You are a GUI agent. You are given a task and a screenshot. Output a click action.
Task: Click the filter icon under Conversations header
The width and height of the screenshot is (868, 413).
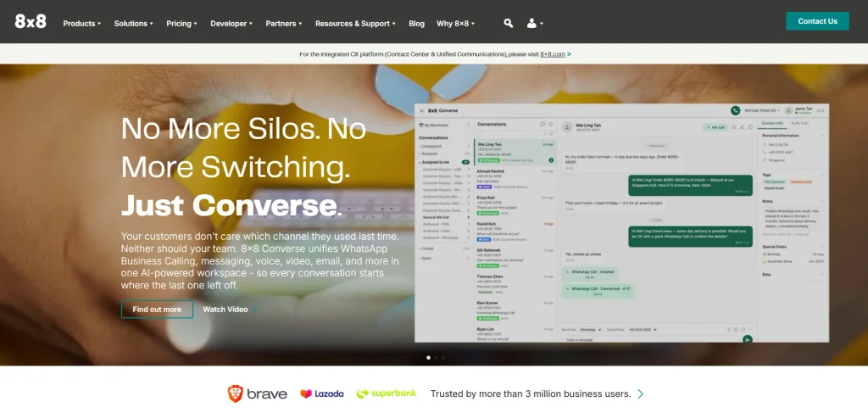click(x=551, y=134)
